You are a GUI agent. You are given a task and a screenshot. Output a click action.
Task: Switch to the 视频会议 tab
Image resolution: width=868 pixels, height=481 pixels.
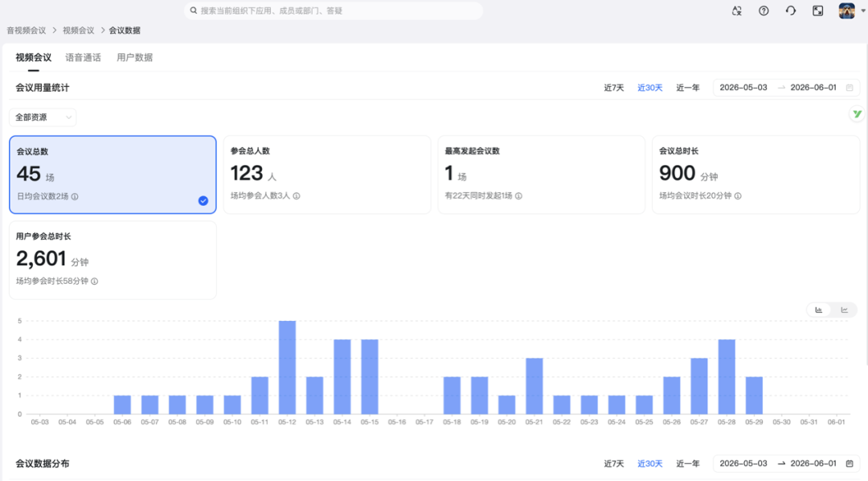click(33, 58)
